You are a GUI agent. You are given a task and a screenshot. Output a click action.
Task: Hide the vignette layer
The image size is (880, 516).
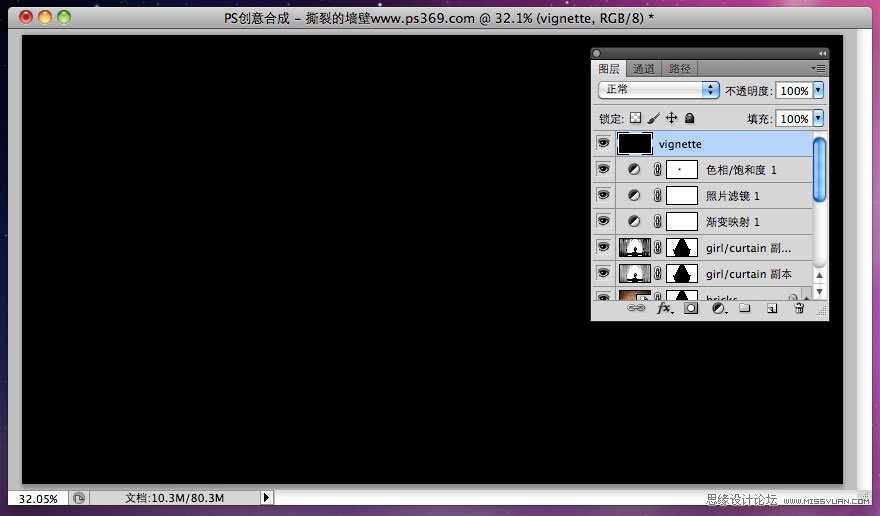(603, 143)
